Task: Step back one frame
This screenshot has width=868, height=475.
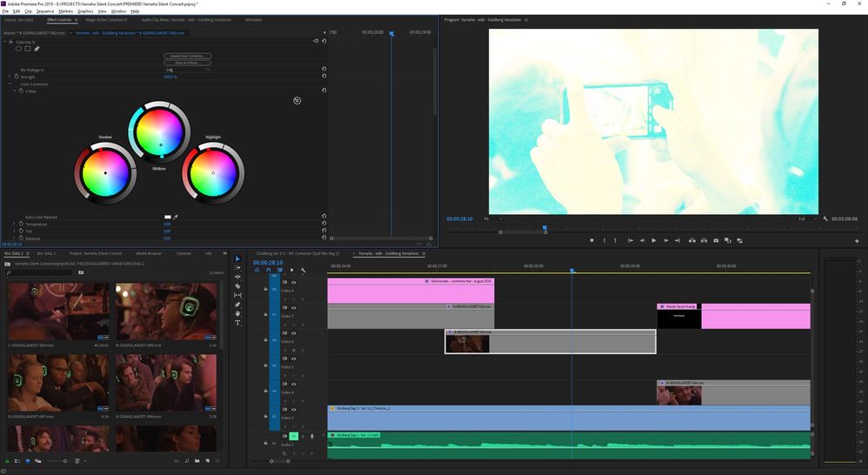Action: pyautogui.click(x=642, y=240)
